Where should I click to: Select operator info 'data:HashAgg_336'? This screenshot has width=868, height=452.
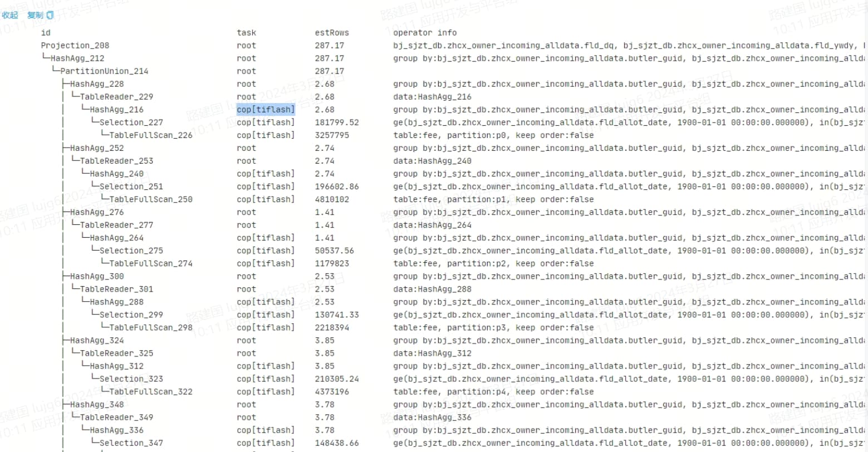point(432,417)
